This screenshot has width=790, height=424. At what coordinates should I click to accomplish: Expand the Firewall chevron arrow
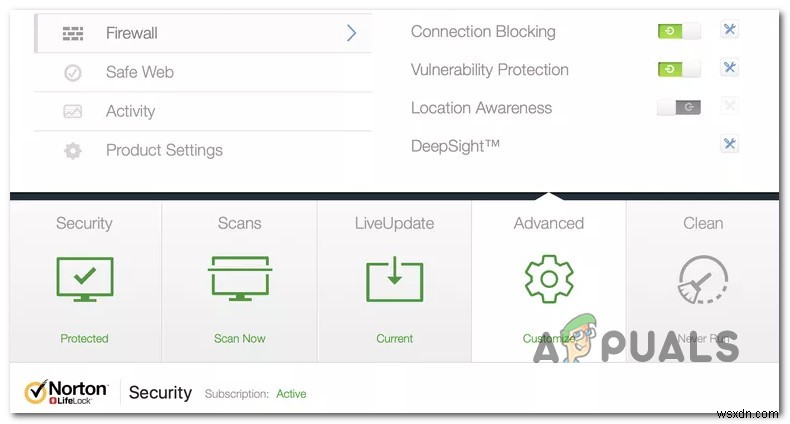[351, 33]
